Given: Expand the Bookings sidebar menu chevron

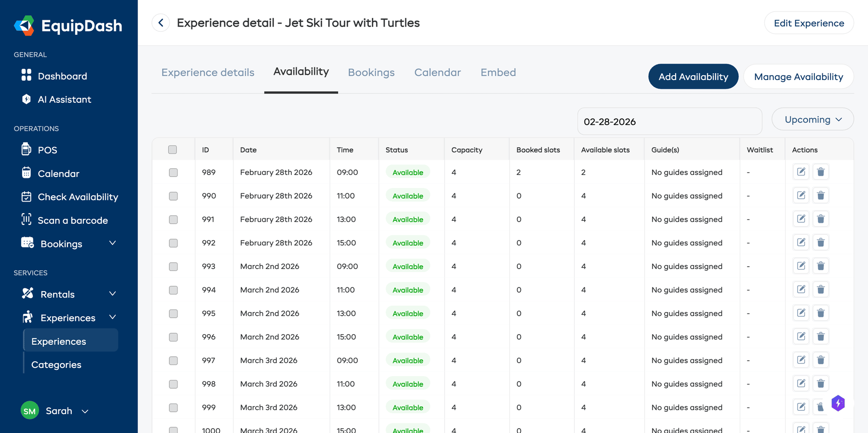Looking at the screenshot, I should click(112, 243).
